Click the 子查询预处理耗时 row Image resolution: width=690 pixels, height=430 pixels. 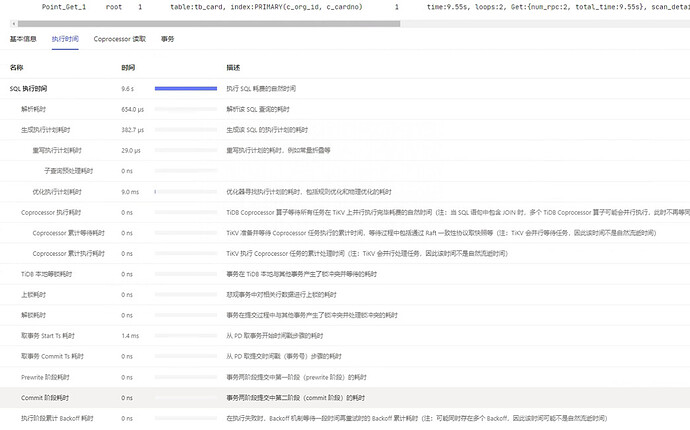pos(68,171)
